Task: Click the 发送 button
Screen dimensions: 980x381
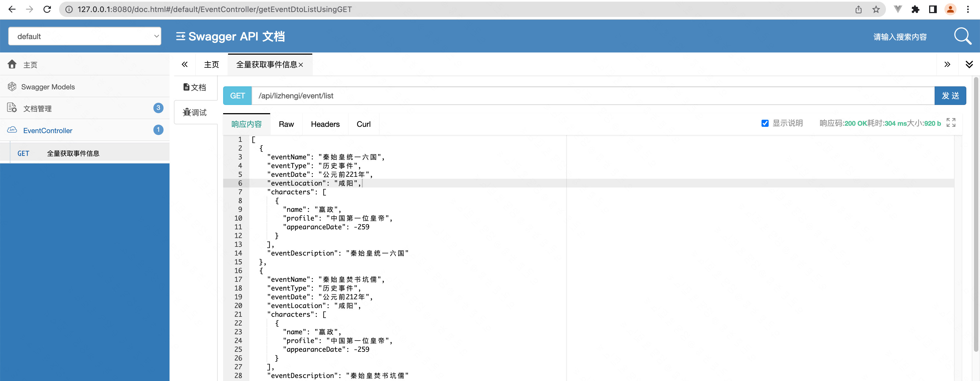Action: pyautogui.click(x=950, y=95)
